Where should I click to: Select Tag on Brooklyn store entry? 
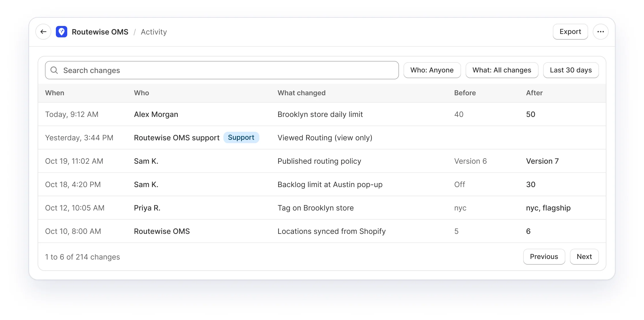tap(315, 208)
